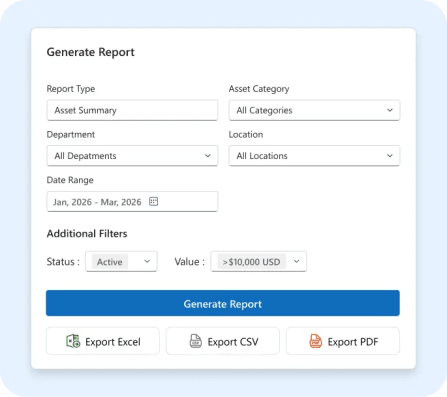This screenshot has width=447, height=397.
Task: Click the PDF file icon
Action: pos(315,341)
